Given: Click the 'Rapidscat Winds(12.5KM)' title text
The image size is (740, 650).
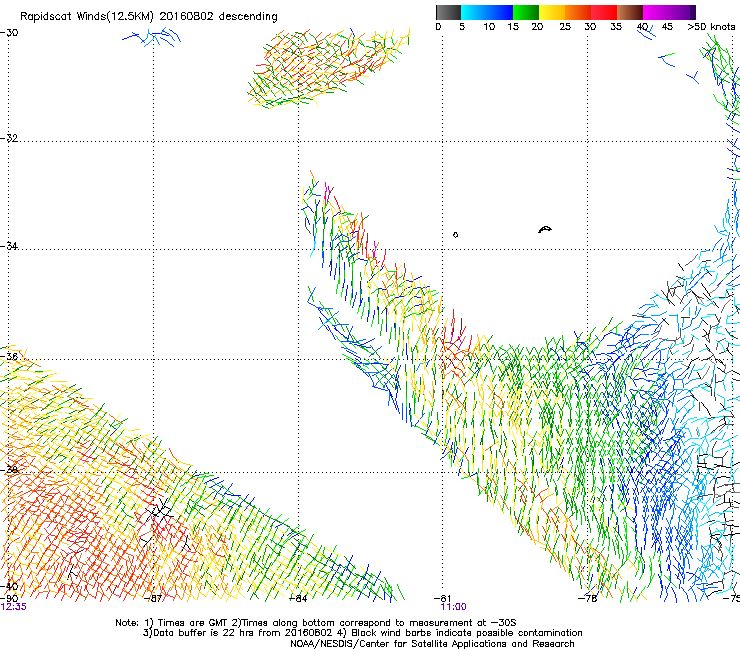Looking at the screenshot, I should (87, 17).
